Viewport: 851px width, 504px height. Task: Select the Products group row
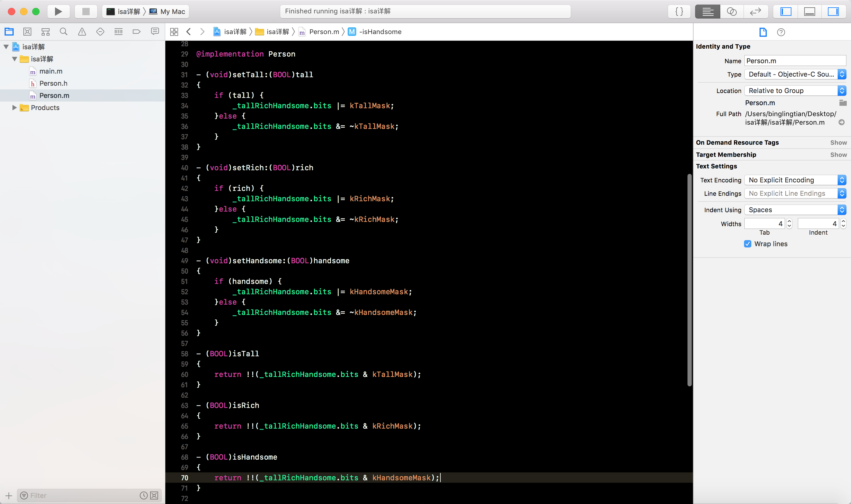tap(83, 107)
